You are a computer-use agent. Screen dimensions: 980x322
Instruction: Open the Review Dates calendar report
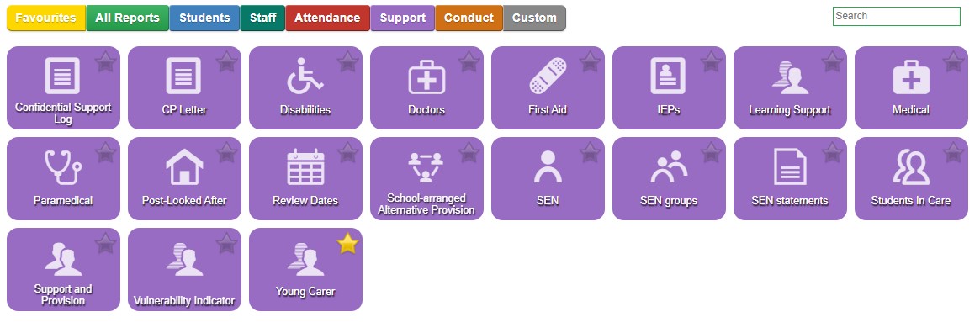[x=305, y=179]
